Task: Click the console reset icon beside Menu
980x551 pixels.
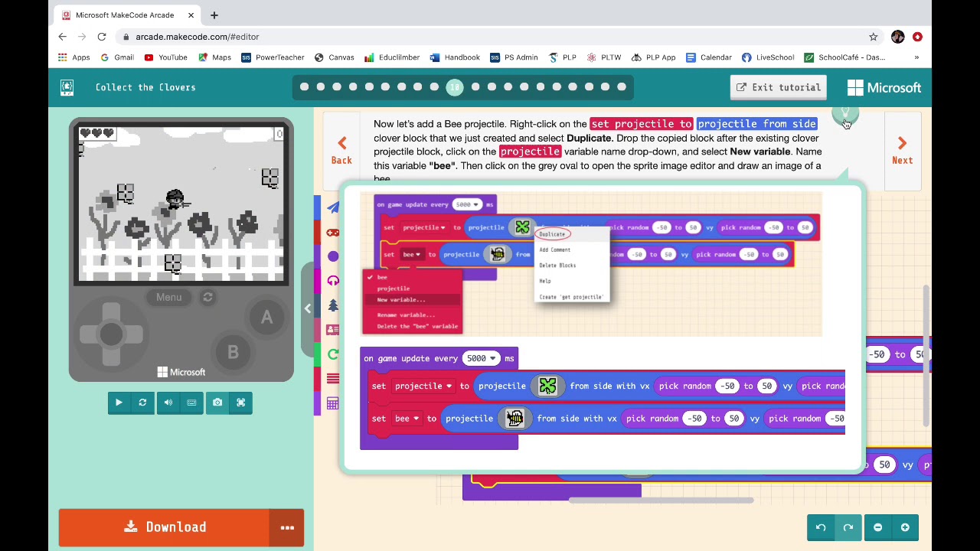Action: click(x=207, y=298)
